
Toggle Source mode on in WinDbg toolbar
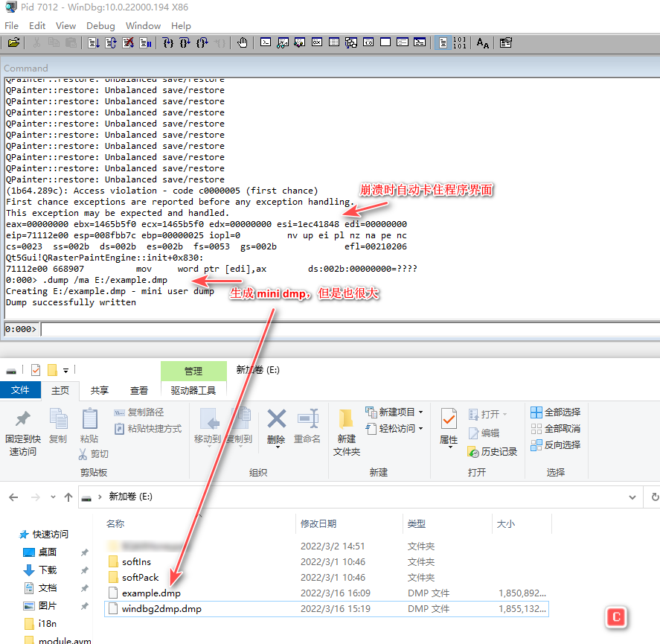[x=443, y=42]
